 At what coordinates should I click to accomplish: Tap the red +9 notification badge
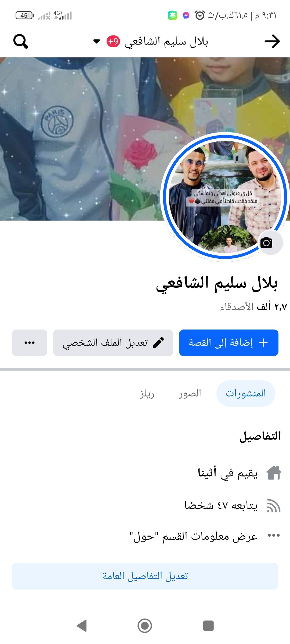(113, 41)
